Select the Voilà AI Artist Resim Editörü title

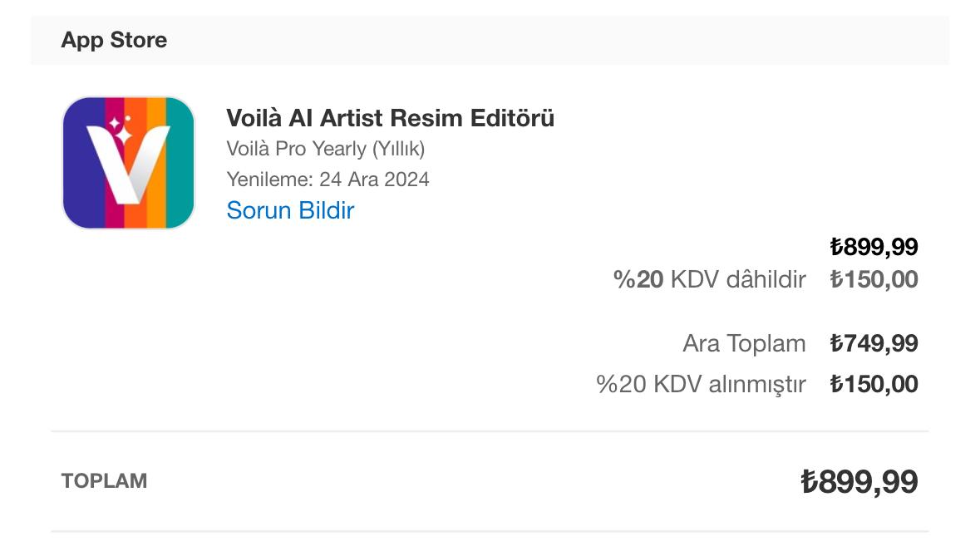point(390,118)
